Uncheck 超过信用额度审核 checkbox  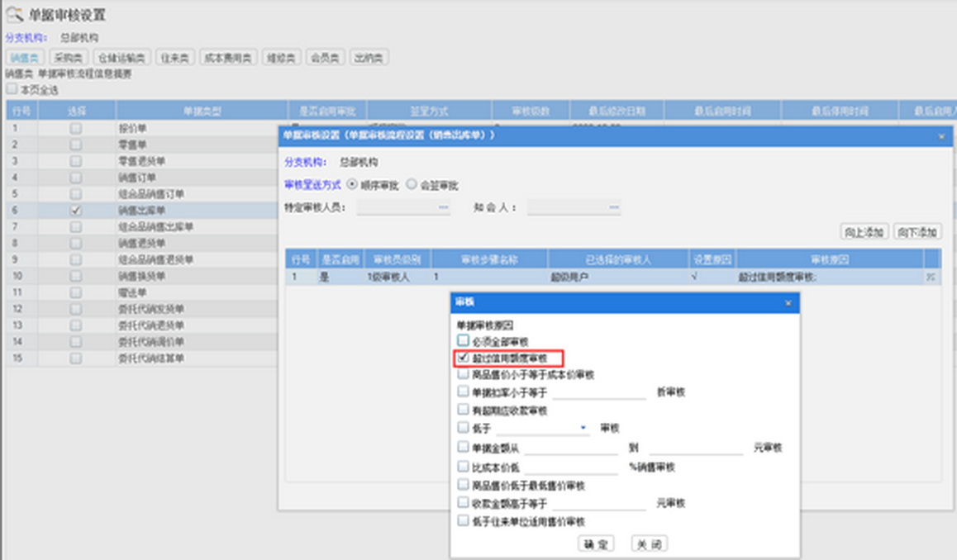pyautogui.click(x=463, y=358)
